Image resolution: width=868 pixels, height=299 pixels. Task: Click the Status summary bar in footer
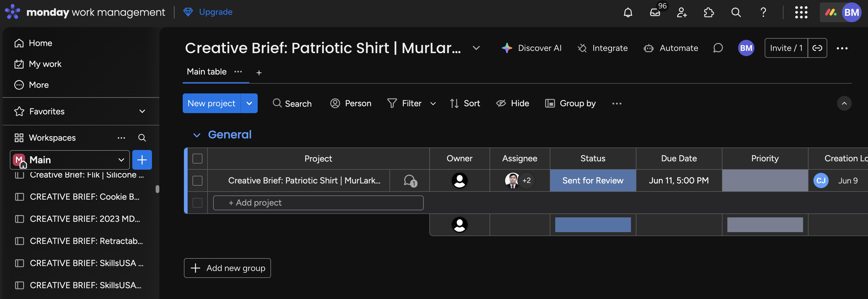[x=593, y=225]
